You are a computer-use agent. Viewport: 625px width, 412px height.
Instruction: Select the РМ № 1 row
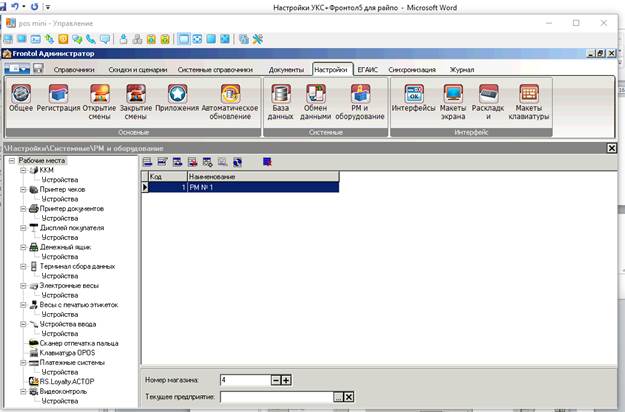point(240,187)
